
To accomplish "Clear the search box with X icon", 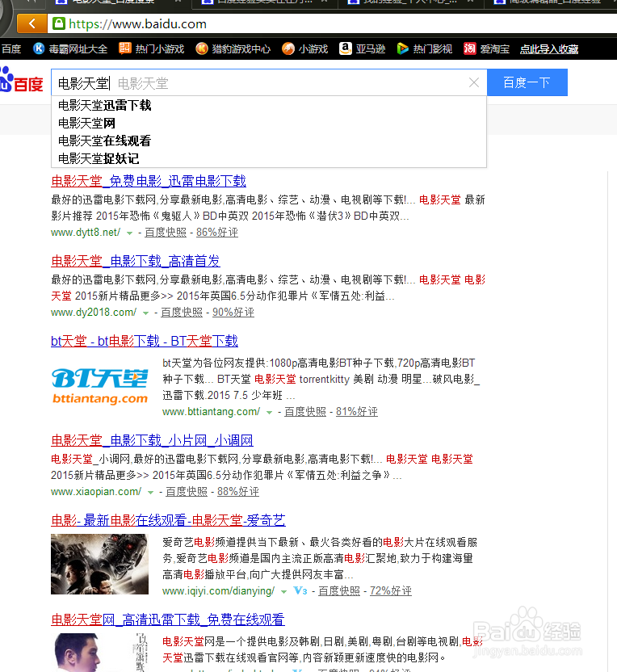I will (x=474, y=82).
